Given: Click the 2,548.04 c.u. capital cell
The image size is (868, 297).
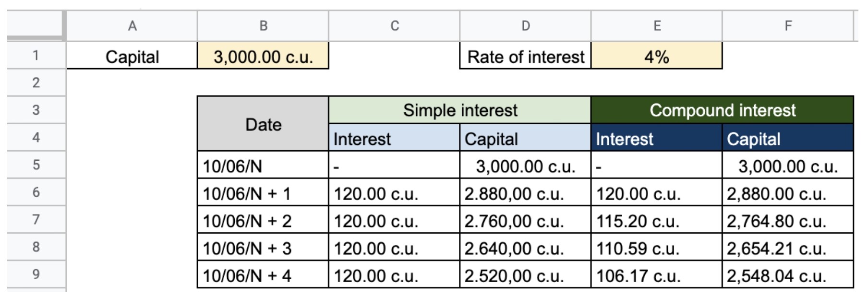Looking at the screenshot, I should tap(787, 275).
